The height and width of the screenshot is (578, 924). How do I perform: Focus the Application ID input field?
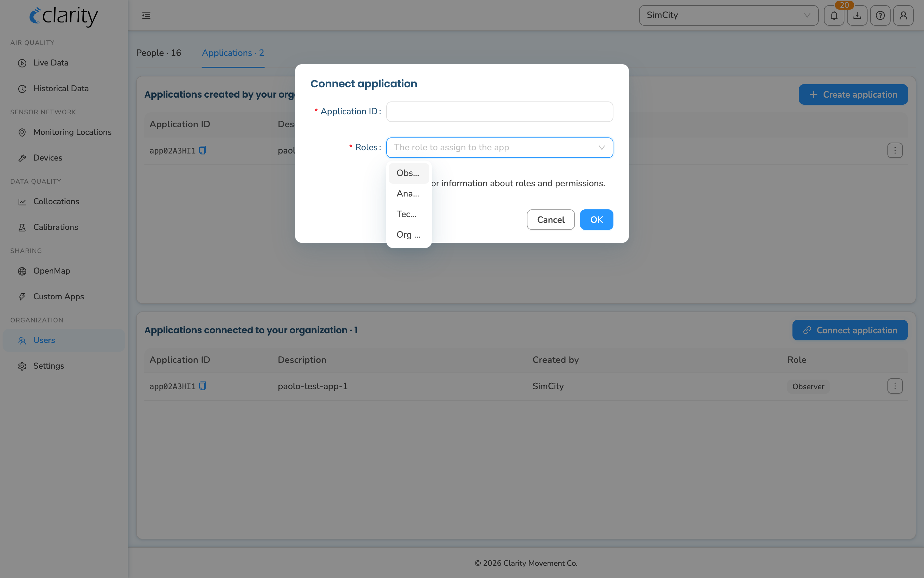tap(500, 112)
